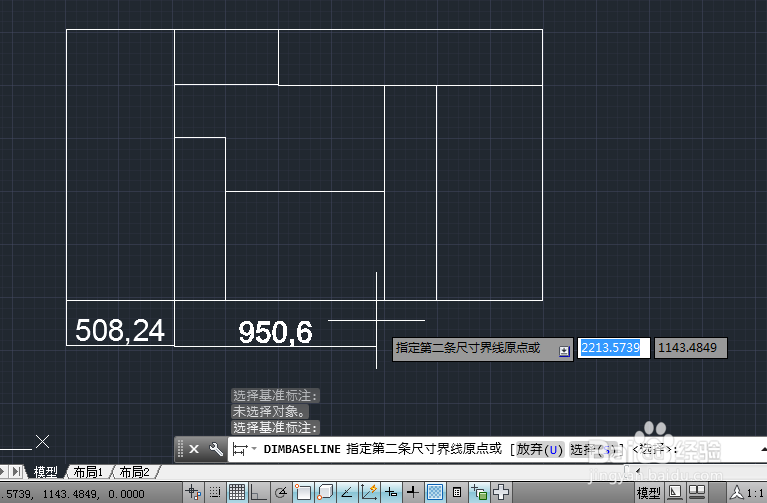Viewport: 767px width, 503px height.
Task: Open Quick Properties icon
Action: (x=457, y=492)
